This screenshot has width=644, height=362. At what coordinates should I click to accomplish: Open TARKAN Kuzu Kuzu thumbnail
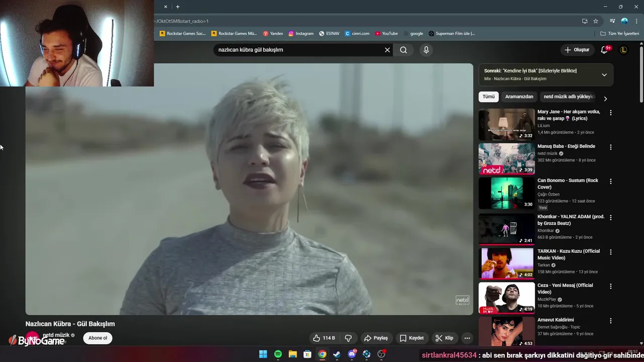pos(506,263)
